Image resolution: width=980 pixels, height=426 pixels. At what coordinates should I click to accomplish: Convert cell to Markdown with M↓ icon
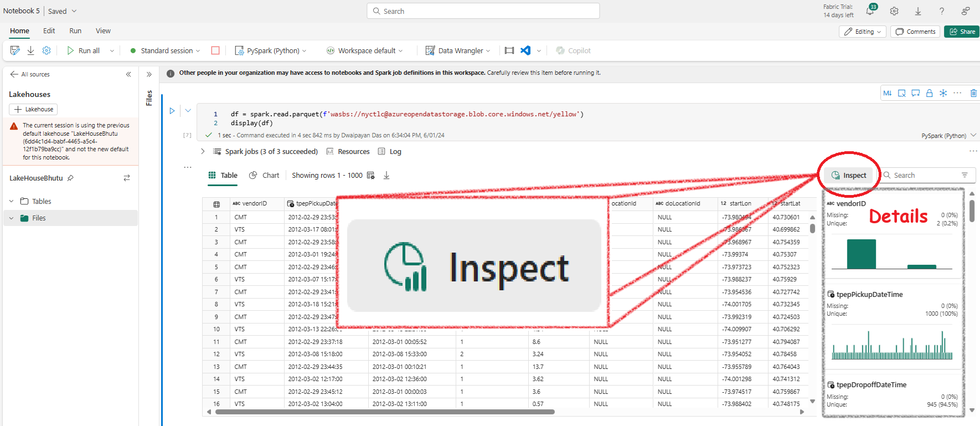click(888, 93)
